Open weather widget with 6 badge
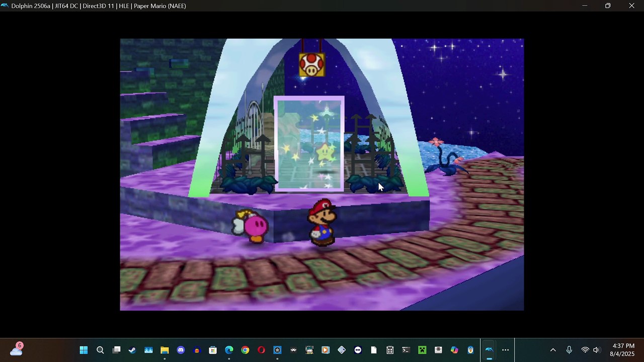The image size is (644, 362). coord(16,349)
